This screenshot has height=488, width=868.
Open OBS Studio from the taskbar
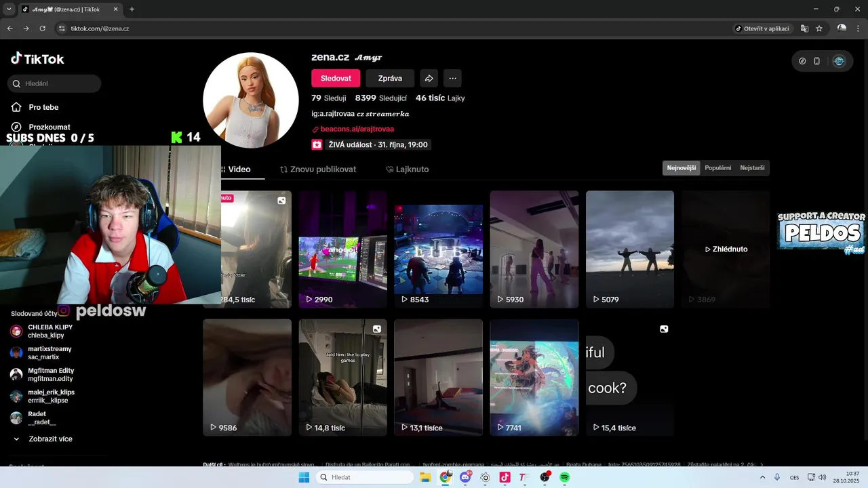(545, 477)
